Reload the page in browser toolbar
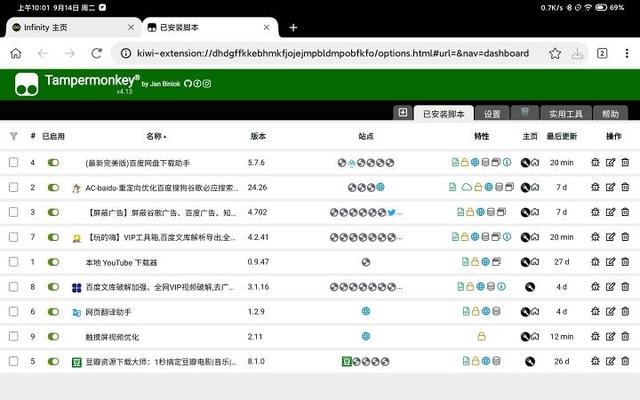 point(96,53)
